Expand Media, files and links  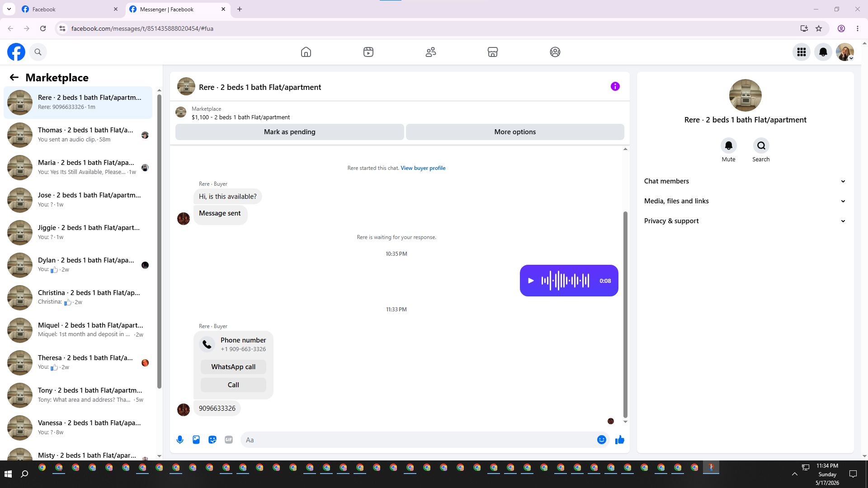point(745,201)
